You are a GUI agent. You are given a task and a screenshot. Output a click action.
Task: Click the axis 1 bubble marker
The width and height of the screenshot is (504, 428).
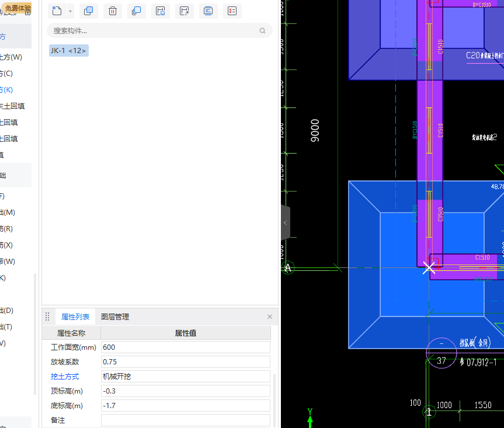pyautogui.click(x=429, y=412)
